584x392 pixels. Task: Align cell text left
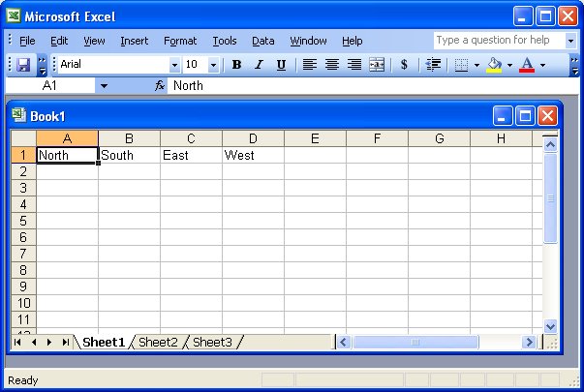pos(310,65)
